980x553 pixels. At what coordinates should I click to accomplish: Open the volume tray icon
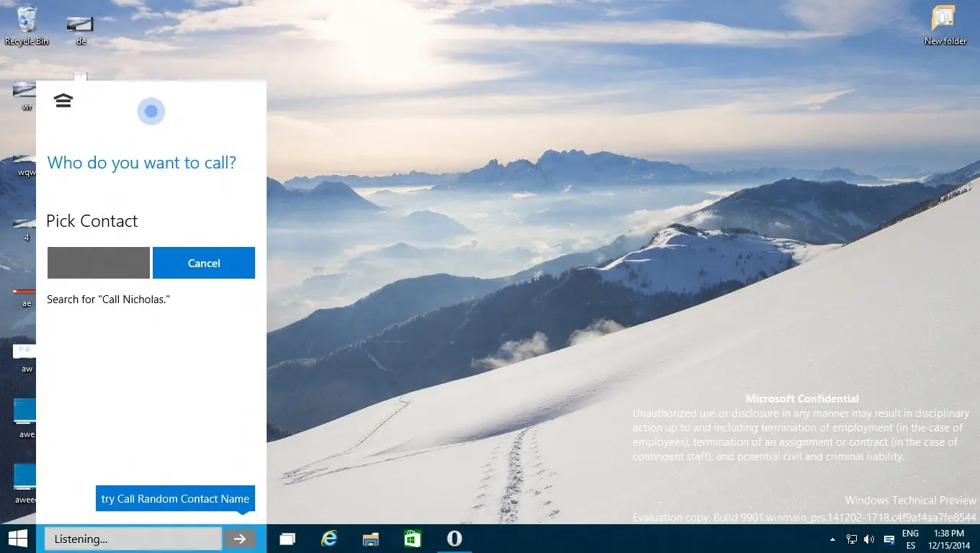pyautogui.click(x=869, y=539)
